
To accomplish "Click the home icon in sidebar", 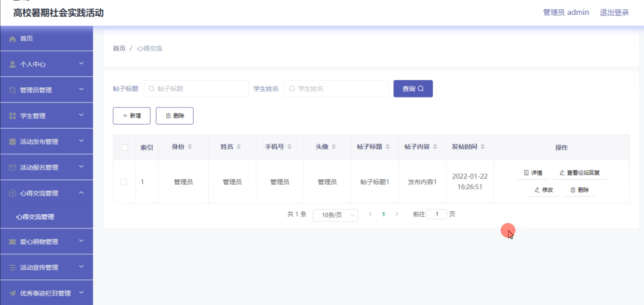I will point(13,39).
